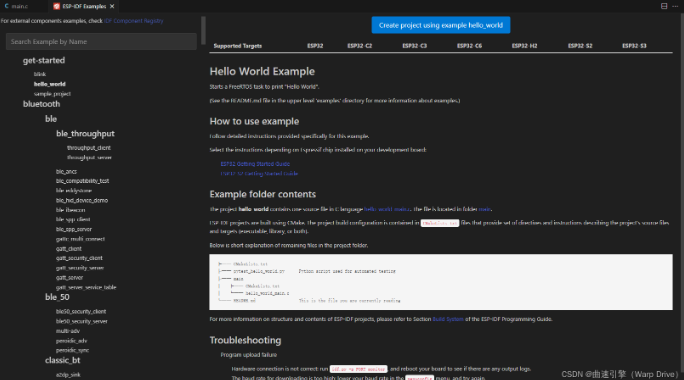
Task: Open the IDF Component Registry link
Action: pyautogui.click(x=133, y=21)
